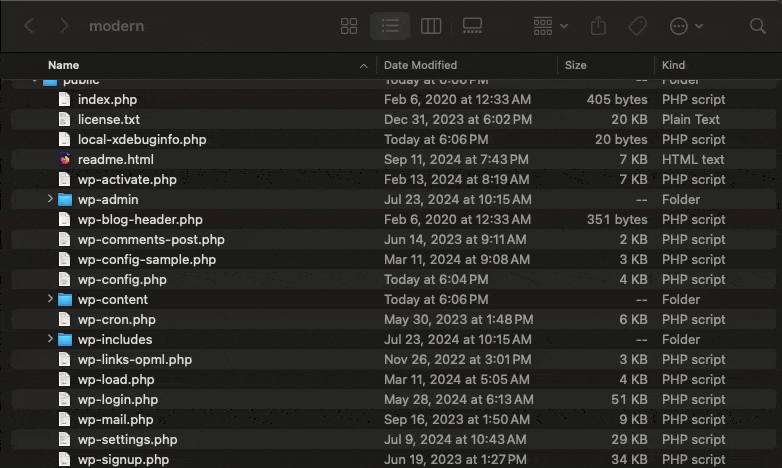Open Finder search magnifier
This screenshot has height=468, width=782.
(x=758, y=26)
